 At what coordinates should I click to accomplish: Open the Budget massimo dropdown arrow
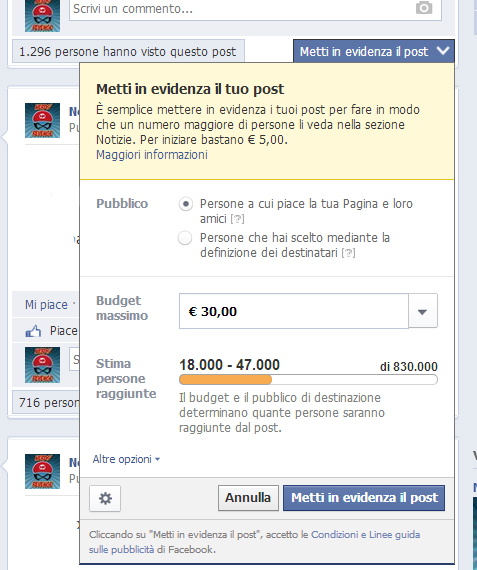(x=422, y=312)
